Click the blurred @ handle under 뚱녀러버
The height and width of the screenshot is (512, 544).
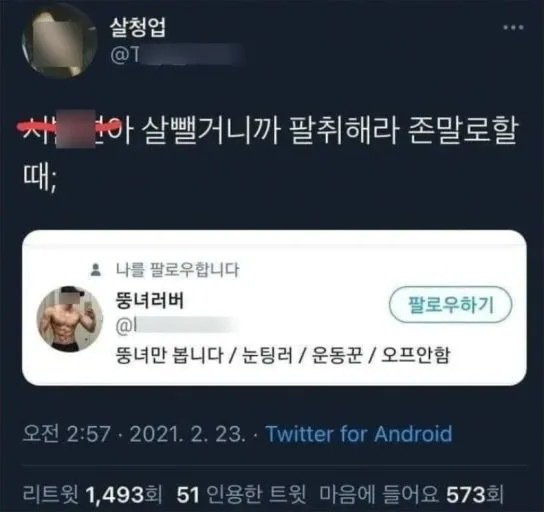tap(177, 325)
